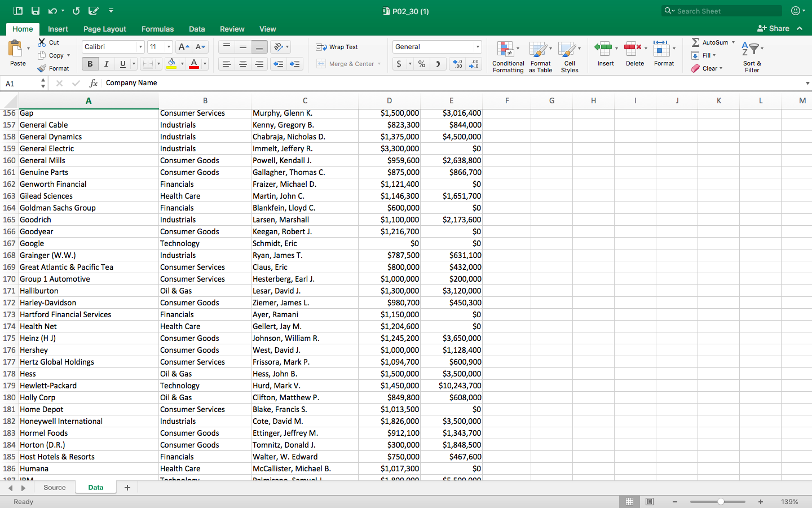
Task: Click the Wrap Text button
Action: [x=337, y=47]
